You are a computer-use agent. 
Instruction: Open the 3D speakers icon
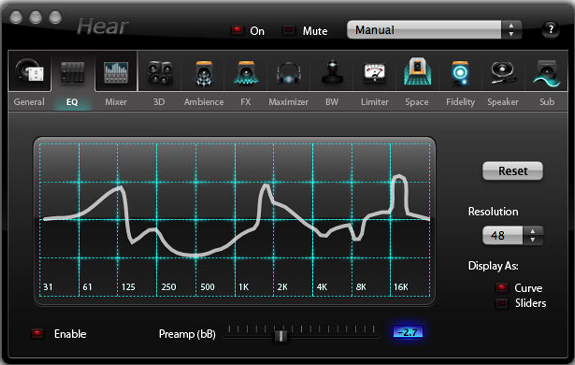click(160, 73)
